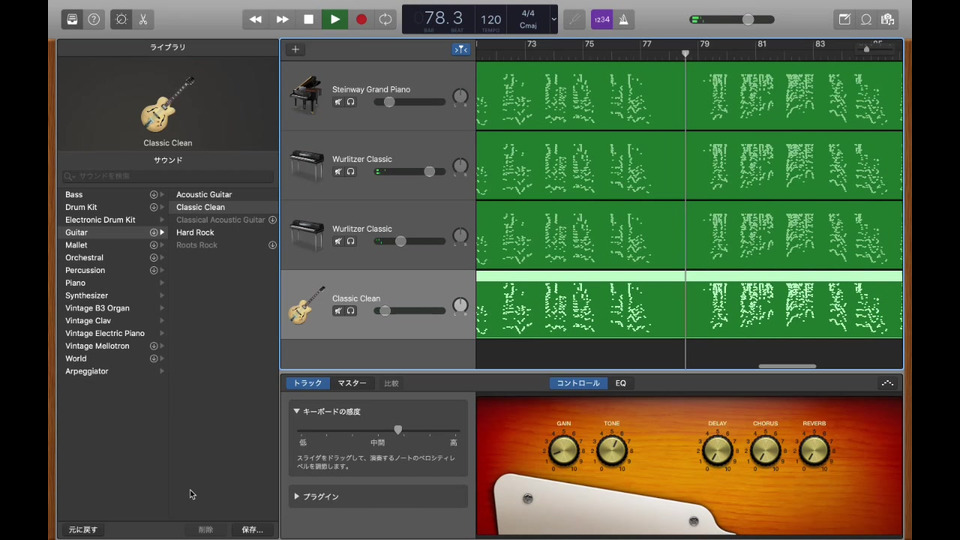Click the TONE knob on guitar amp
The image size is (960, 540).
(612, 451)
